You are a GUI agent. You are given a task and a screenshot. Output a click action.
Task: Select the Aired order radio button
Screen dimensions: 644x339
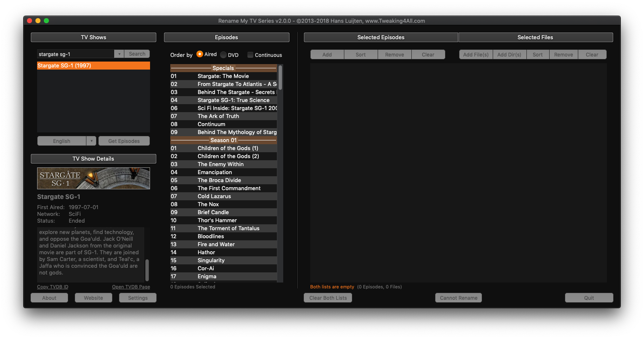point(200,54)
